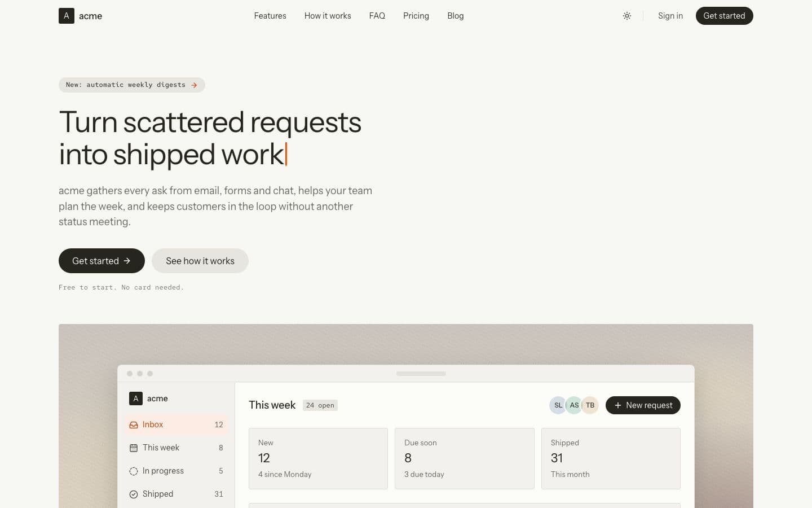812x508 pixels.
Task: Click the See how it works button
Action: tap(200, 261)
